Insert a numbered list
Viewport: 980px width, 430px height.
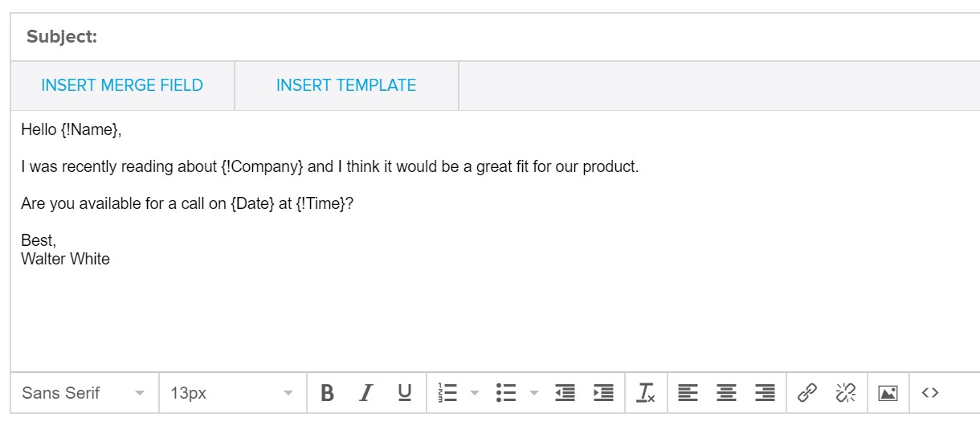pyautogui.click(x=447, y=393)
